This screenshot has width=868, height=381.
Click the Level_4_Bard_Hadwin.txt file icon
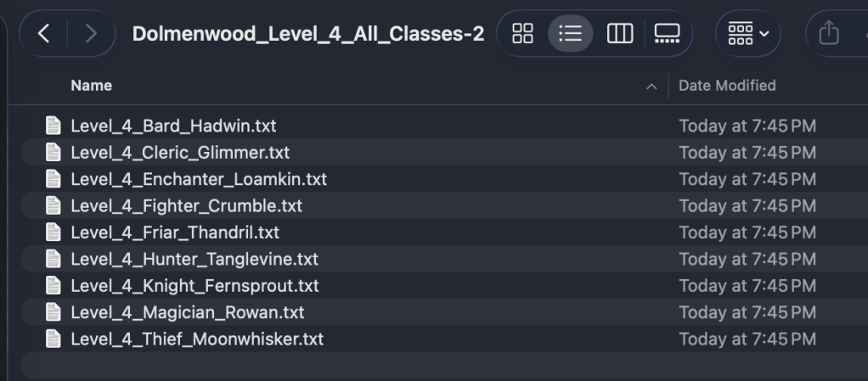point(53,126)
